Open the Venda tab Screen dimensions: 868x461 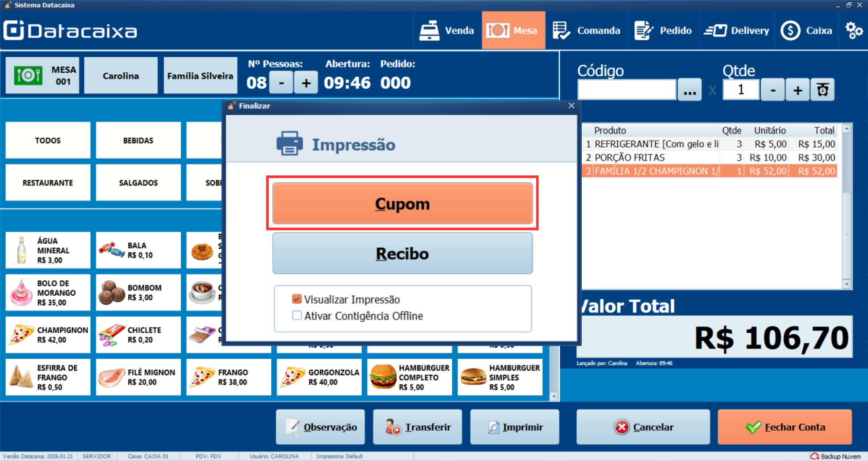point(447,30)
